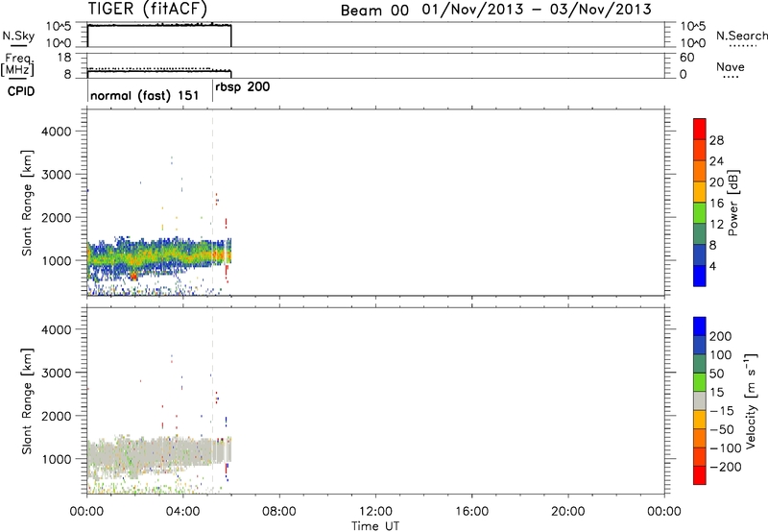
Task: Click the "Nave" legend label
Action: pyautogui.click(x=731, y=66)
